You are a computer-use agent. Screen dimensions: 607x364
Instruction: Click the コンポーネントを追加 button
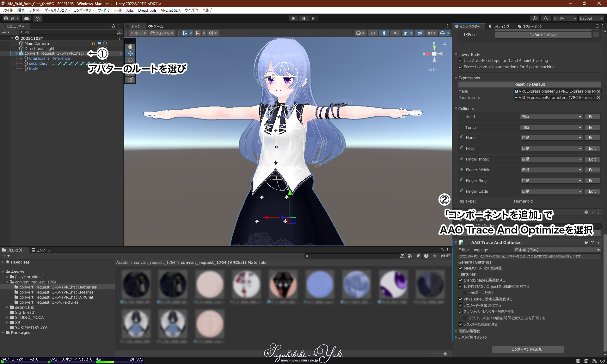click(x=527, y=349)
